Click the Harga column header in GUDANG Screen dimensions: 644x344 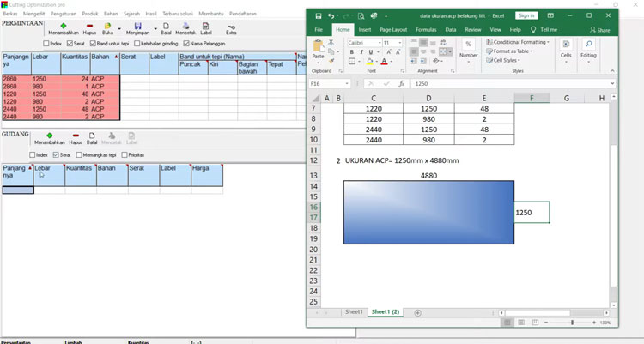click(x=207, y=175)
